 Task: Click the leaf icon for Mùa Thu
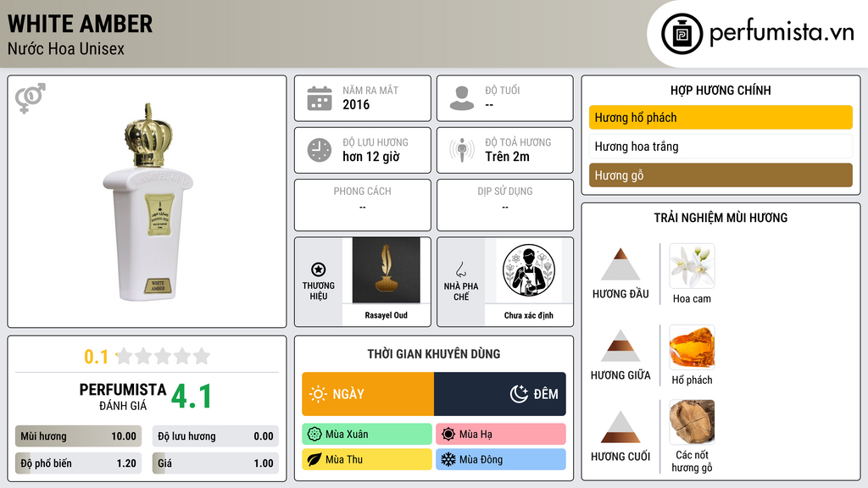tap(314, 459)
